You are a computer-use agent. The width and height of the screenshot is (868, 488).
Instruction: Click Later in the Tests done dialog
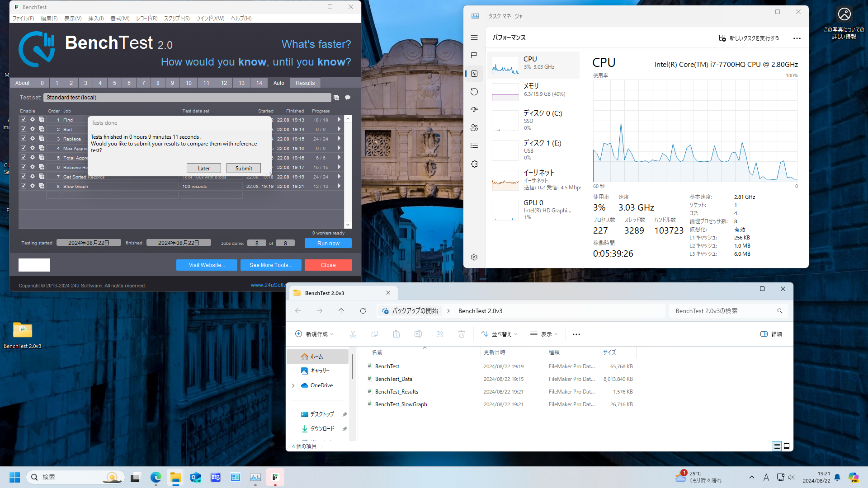pyautogui.click(x=204, y=169)
